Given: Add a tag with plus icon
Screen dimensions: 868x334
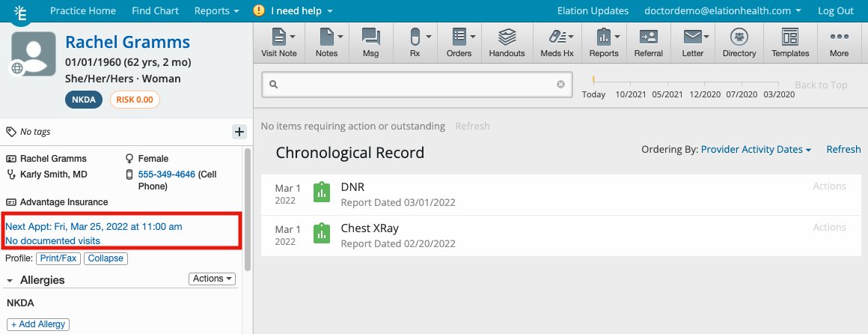Looking at the screenshot, I should click(x=239, y=132).
